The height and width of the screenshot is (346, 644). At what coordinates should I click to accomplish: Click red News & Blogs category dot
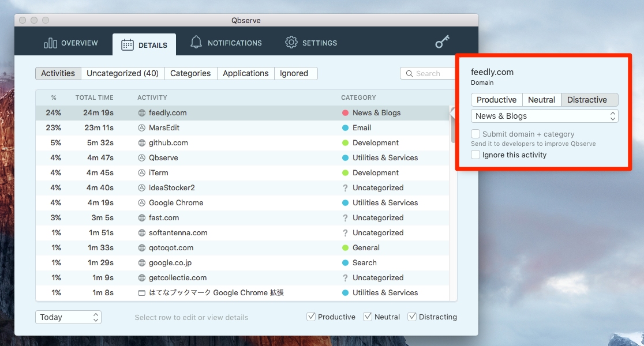pyautogui.click(x=345, y=113)
